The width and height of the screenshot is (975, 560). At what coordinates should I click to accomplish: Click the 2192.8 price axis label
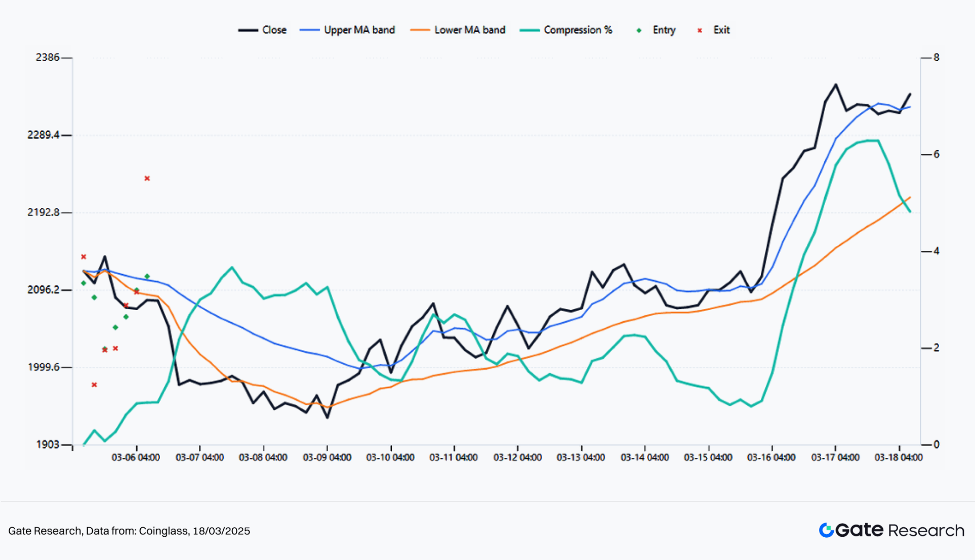tap(43, 212)
